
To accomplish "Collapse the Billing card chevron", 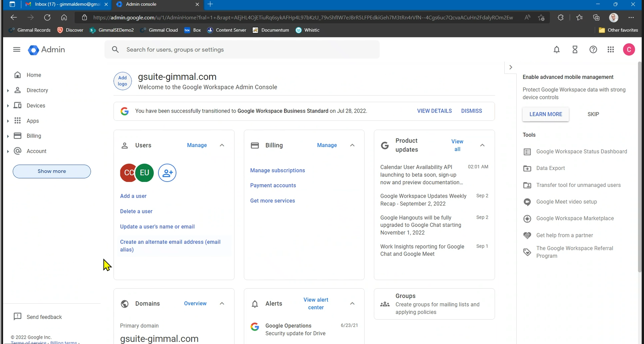I will [352, 145].
